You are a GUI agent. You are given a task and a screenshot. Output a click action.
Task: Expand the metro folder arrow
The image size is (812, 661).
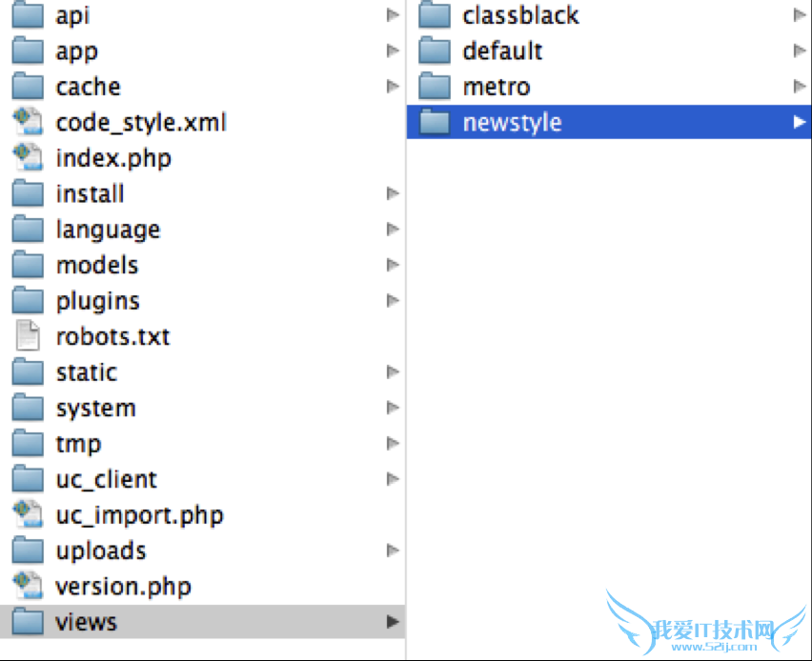tap(799, 87)
